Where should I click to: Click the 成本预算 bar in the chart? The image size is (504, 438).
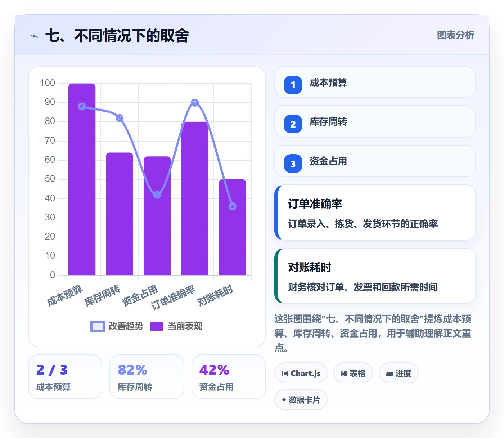pos(82,179)
